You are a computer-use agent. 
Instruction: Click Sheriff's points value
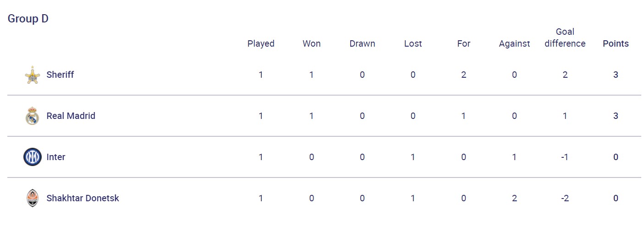point(616,75)
